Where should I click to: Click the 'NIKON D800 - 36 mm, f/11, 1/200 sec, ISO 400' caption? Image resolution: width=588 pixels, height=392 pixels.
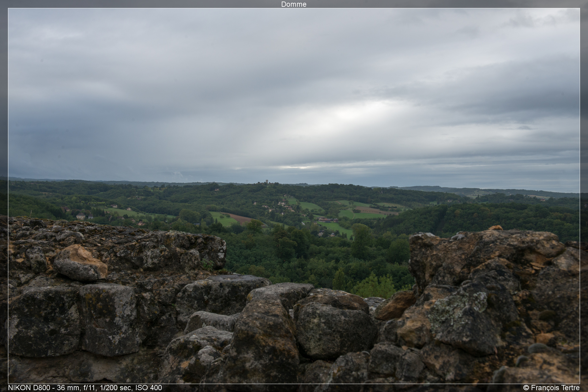(85, 388)
